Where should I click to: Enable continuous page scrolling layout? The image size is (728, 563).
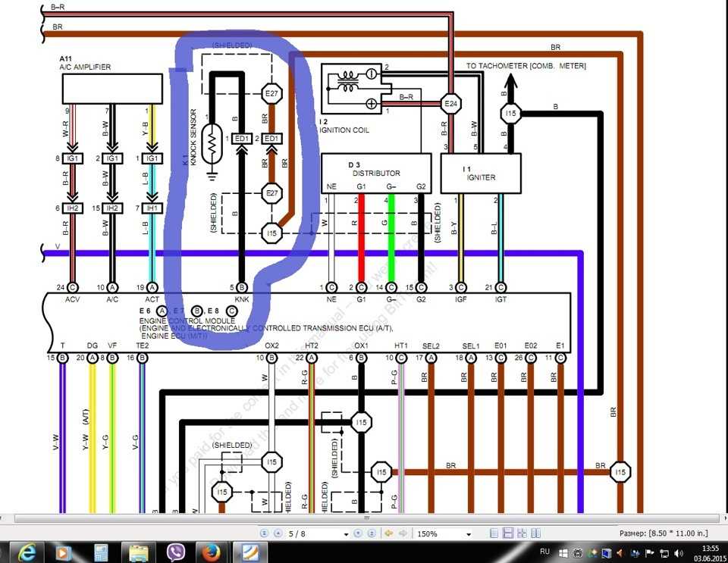coord(508,534)
